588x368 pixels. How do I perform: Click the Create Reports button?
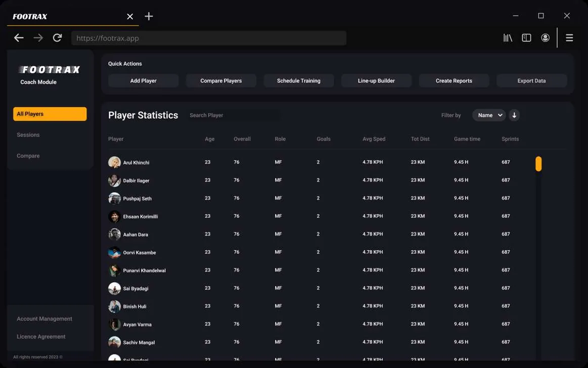tap(454, 80)
